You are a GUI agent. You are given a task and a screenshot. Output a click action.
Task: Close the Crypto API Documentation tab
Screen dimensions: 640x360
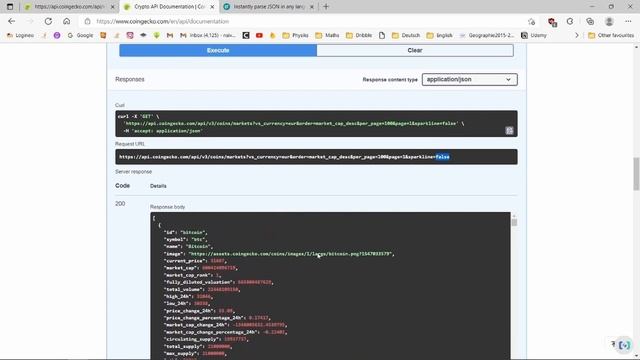(x=212, y=7)
